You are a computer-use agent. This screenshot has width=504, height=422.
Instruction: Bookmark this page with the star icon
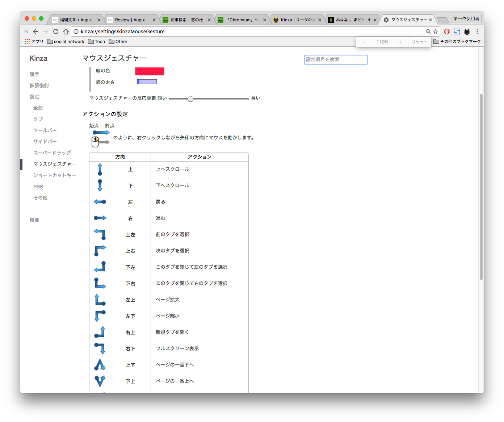436,32
